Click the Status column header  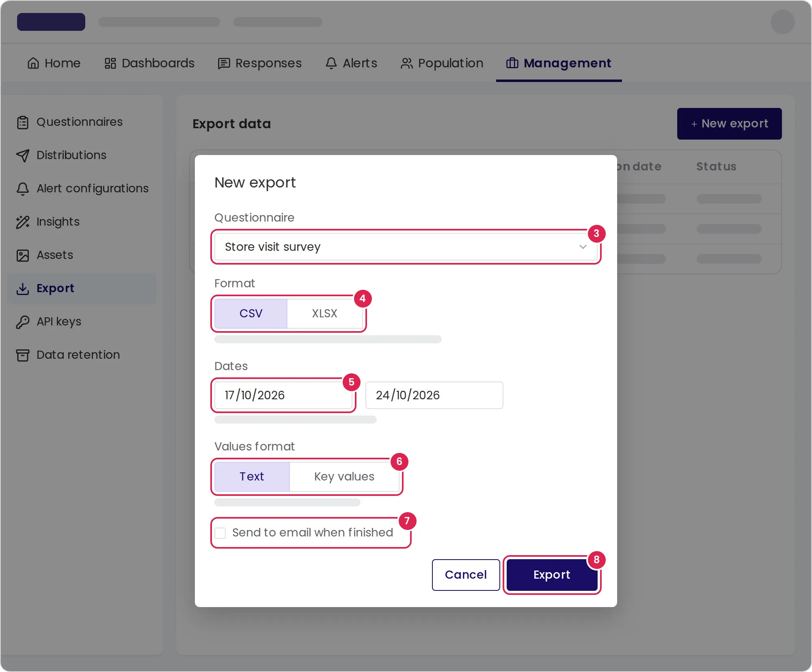[716, 166]
